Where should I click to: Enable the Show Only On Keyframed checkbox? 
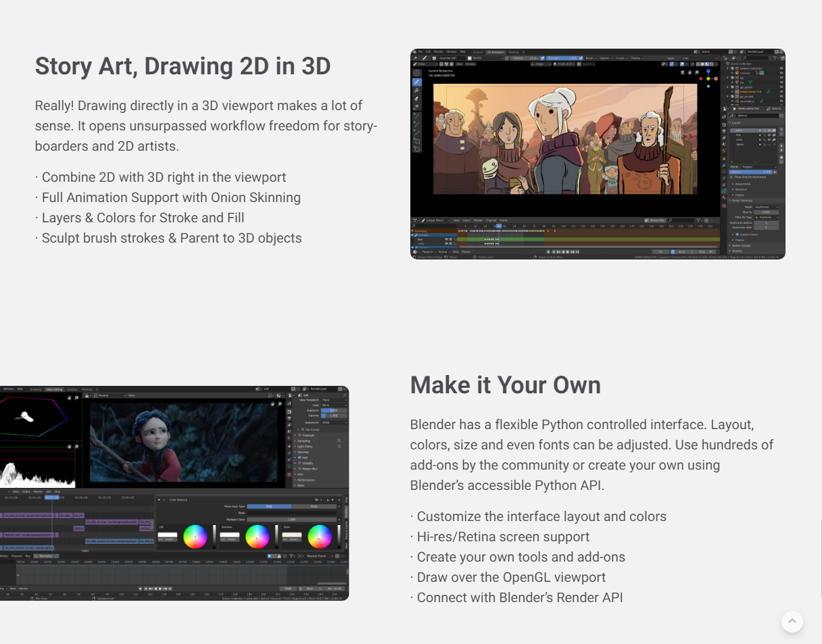point(732,177)
